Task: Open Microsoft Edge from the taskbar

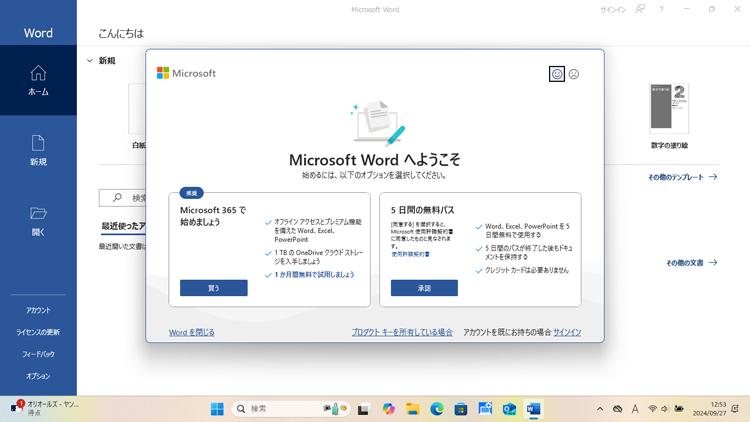Action: pyautogui.click(x=437, y=409)
